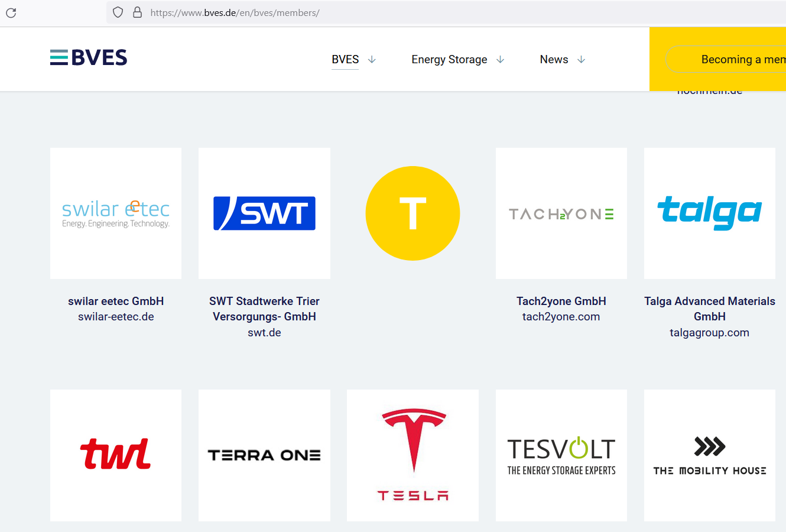
Task: Expand the arrow next to News
Action: coord(581,60)
